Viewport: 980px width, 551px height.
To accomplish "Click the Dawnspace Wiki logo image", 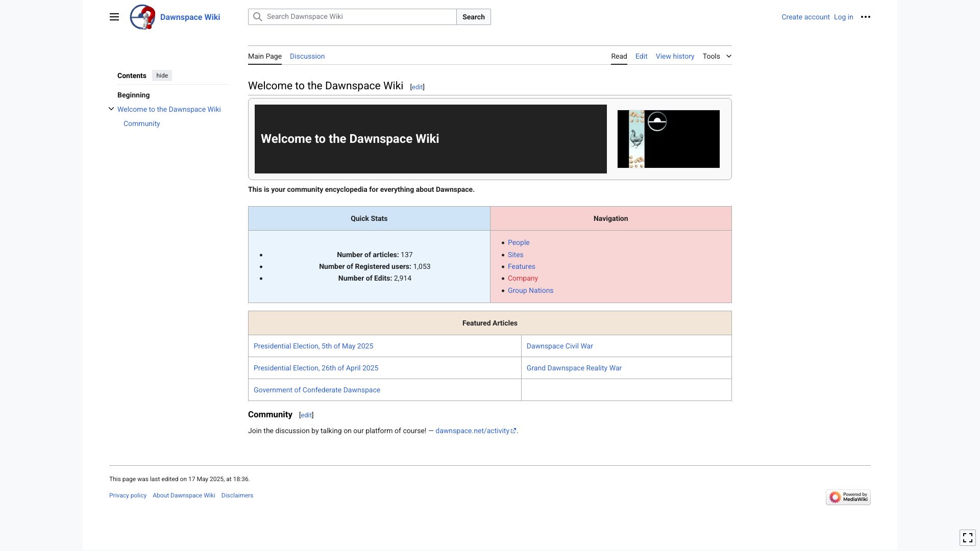I will [142, 17].
